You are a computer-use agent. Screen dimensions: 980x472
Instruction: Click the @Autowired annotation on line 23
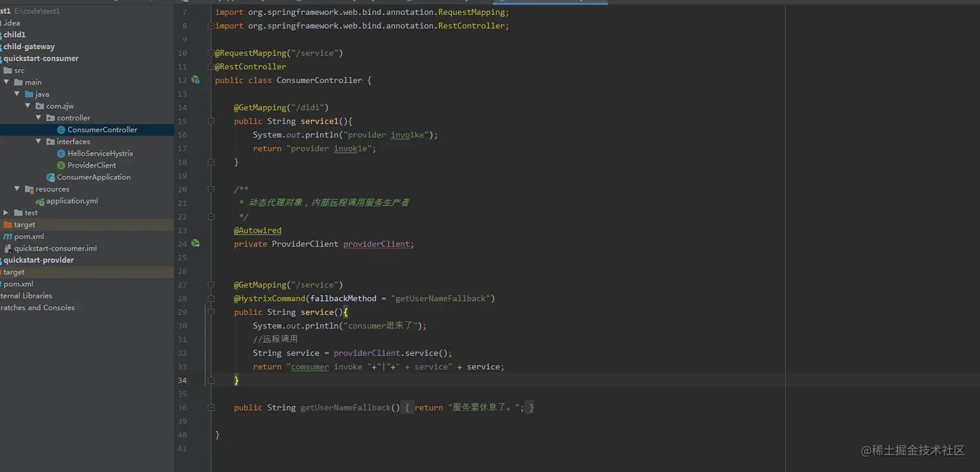tap(258, 230)
